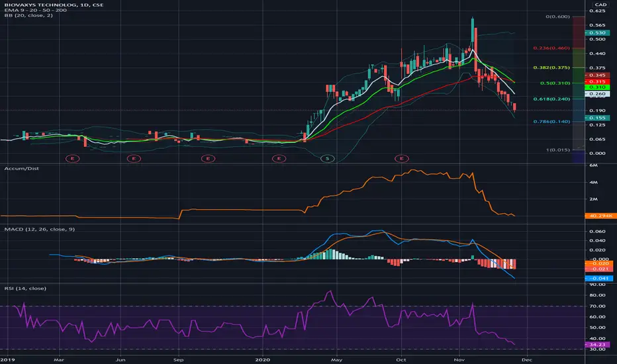Click the teal 0.155 price tag
The height and width of the screenshot is (364, 617).
[597, 118]
